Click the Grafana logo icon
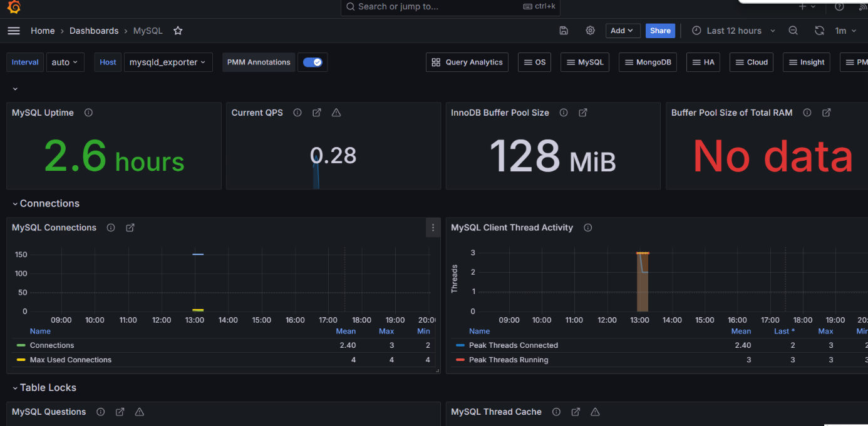 click(x=14, y=7)
